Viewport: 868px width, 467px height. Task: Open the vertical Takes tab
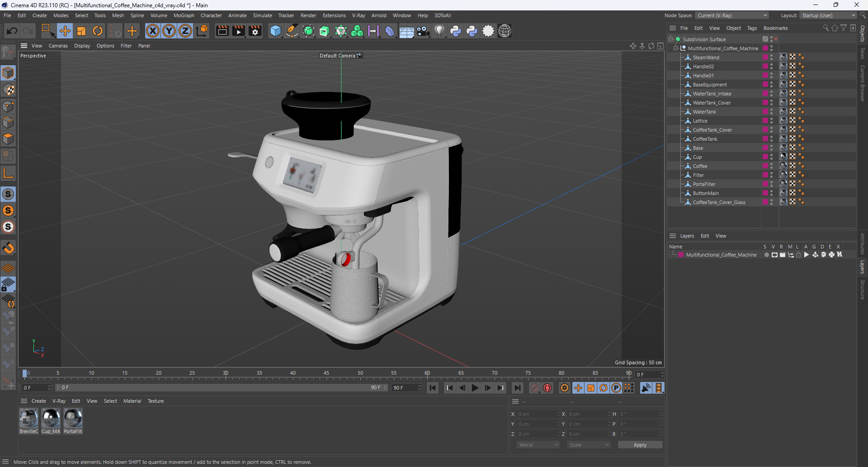pyautogui.click(x=863, y=53)
